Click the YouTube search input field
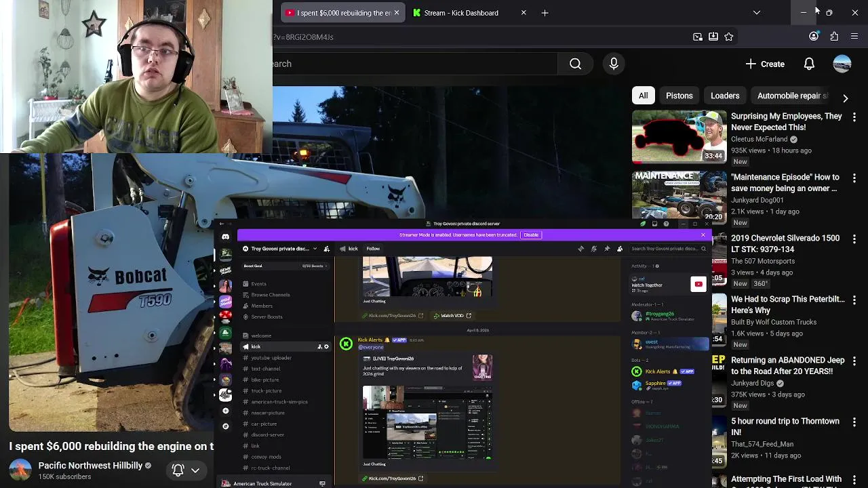Viewport: 868px width, 488px height. (x=415, y=64)
